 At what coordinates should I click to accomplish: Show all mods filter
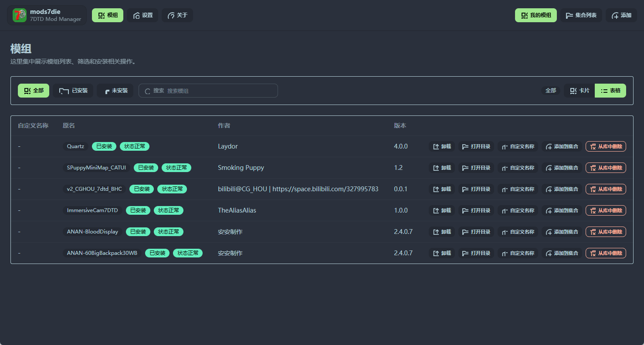(x=34, y=91)
